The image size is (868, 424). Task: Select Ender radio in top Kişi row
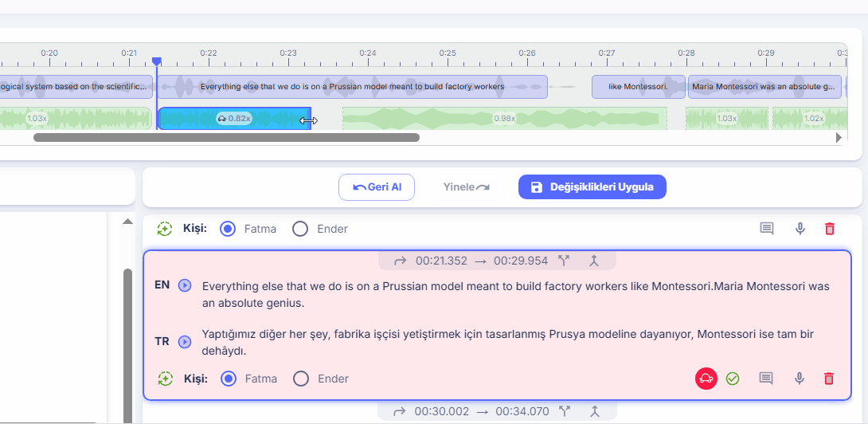[x=300, y=229]
